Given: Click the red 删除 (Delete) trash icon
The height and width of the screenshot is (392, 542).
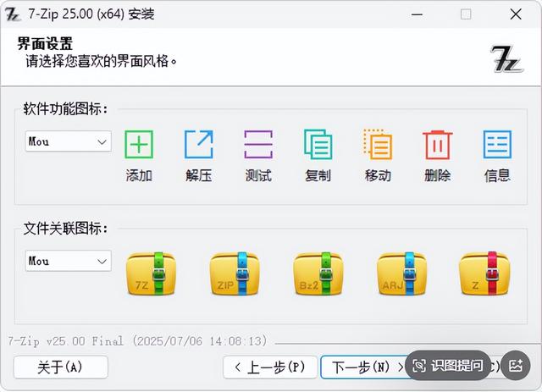Looking at the screenshot, I should 437,144.
